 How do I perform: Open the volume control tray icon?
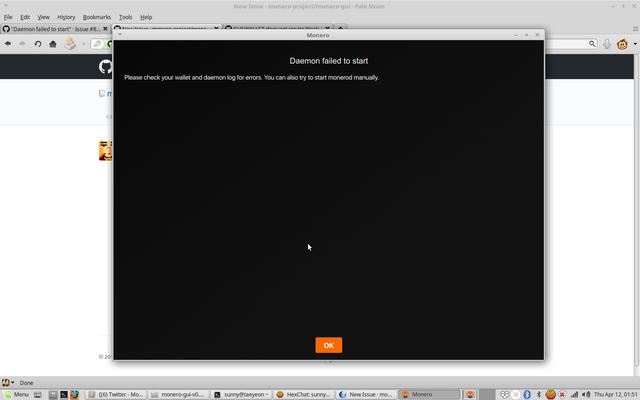[x=587, y=394]
